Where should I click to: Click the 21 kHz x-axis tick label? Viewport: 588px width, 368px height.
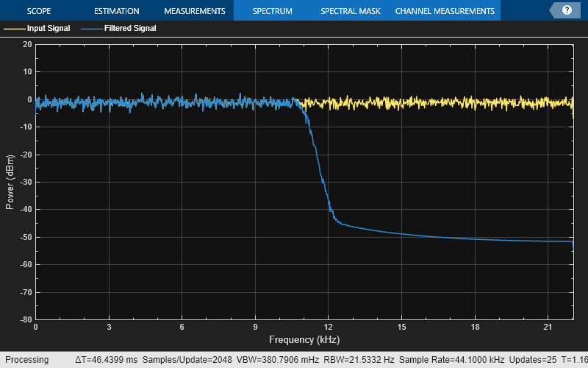pos(548,327)
